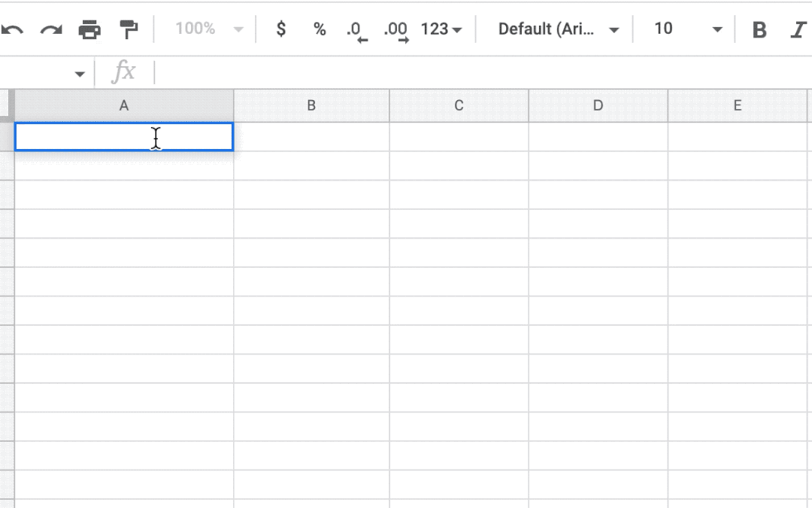Image resolution: width=812 pixels, height=508 pixels.
Task: Click the Redo arrow icon
Action: [51, 29]
